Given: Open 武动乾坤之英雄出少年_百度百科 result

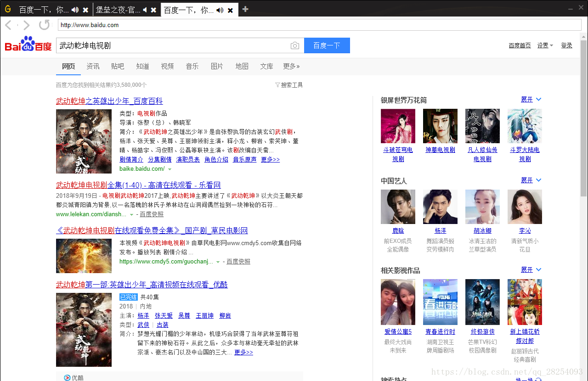Looking at the screenshot, I should 109,101.
